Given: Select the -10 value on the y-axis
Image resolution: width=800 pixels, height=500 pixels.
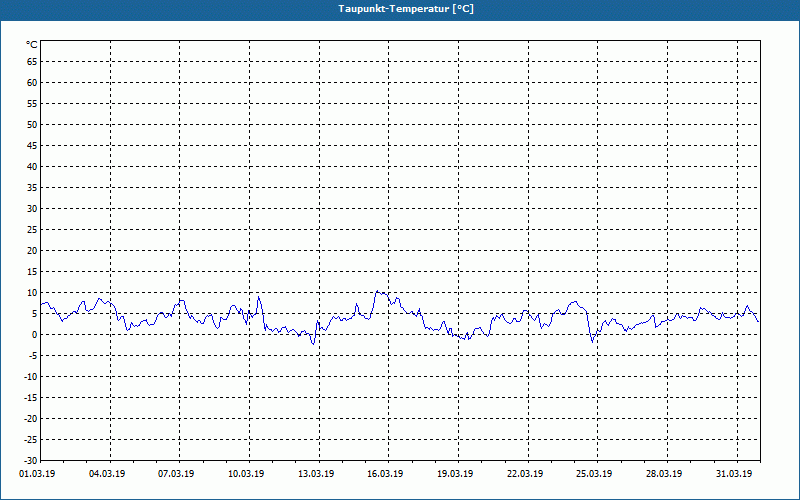Looking at the screenshot, I should (30, 377).
